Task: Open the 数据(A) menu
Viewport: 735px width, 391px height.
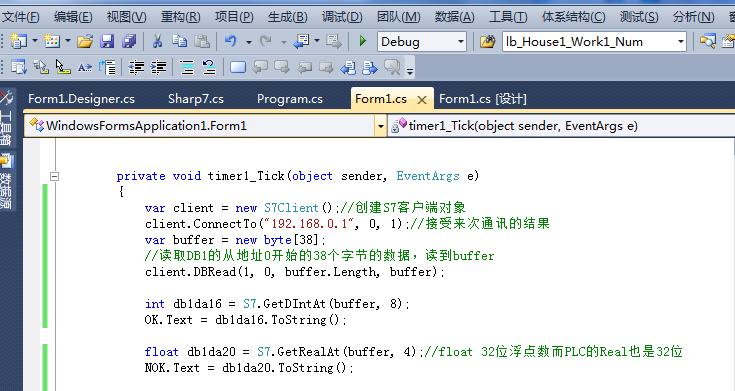Action: point(454,17)
